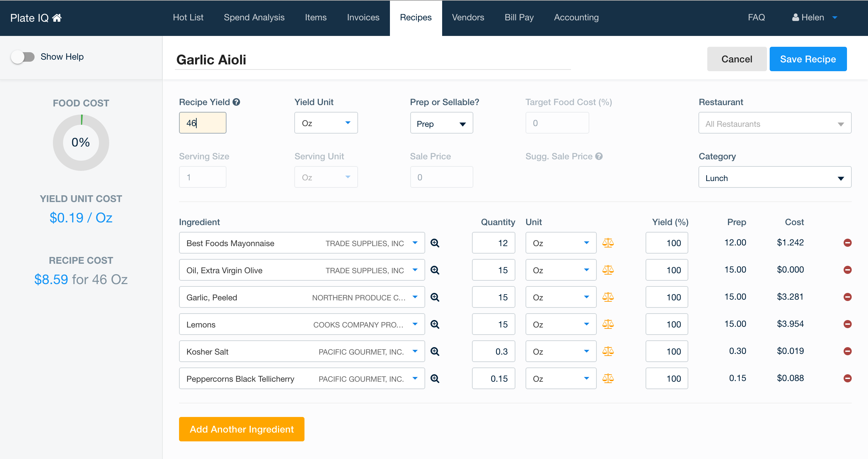Click magnifier icon next to Best Foods Mayonnaise

pos(435,243)
